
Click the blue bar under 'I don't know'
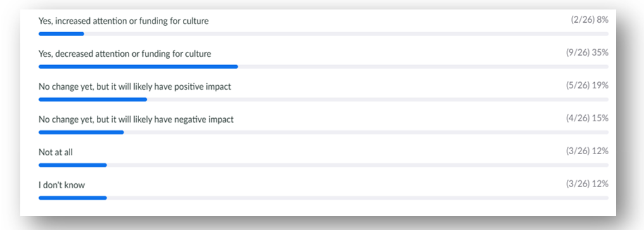point(73,198)
